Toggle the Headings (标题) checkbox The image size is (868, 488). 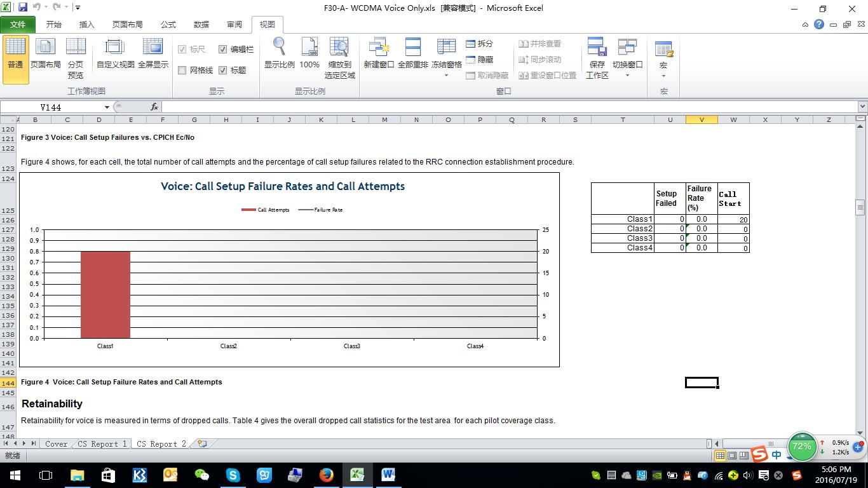(223, 71)
